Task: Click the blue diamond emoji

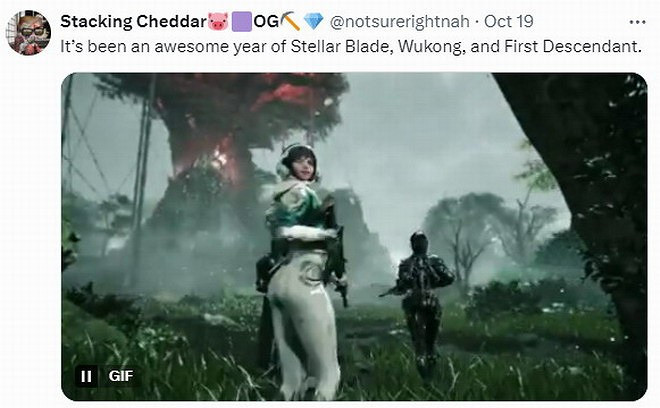Action: (x=314, y=21)
